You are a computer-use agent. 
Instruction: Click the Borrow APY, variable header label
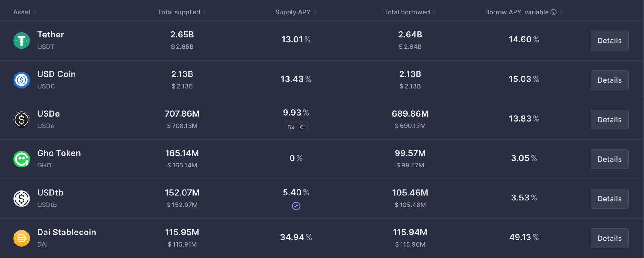pos(517,12)
